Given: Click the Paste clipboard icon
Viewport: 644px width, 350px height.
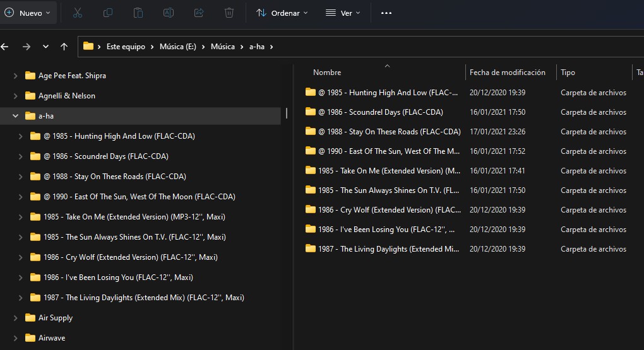Looking at the screenshot, I should click(138, 13).
